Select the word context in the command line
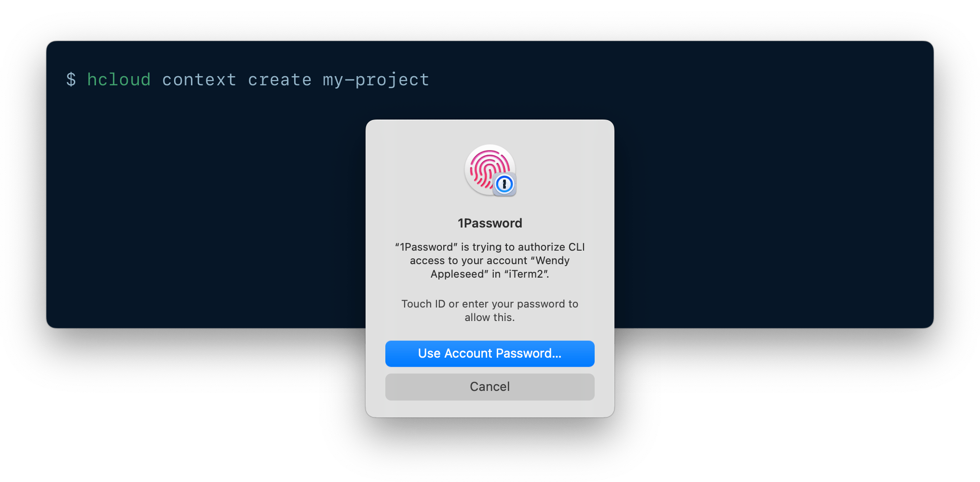980x482 pixels. pos(199,80)
